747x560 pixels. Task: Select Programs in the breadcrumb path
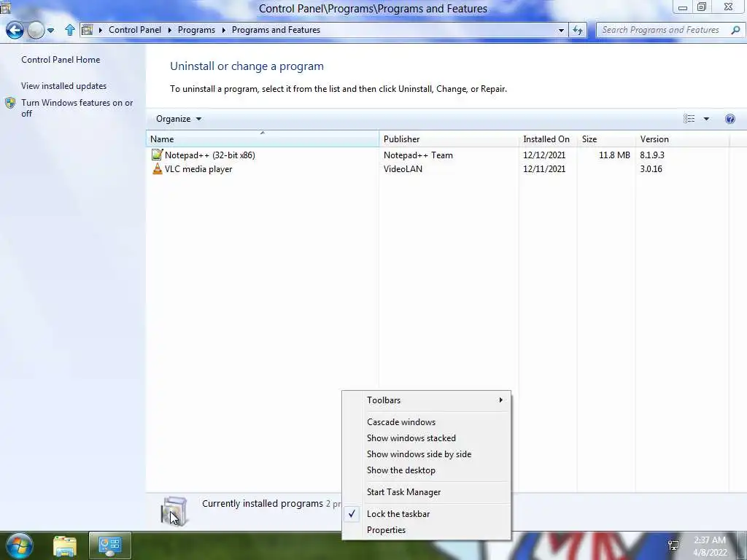(x=196, y=30)
